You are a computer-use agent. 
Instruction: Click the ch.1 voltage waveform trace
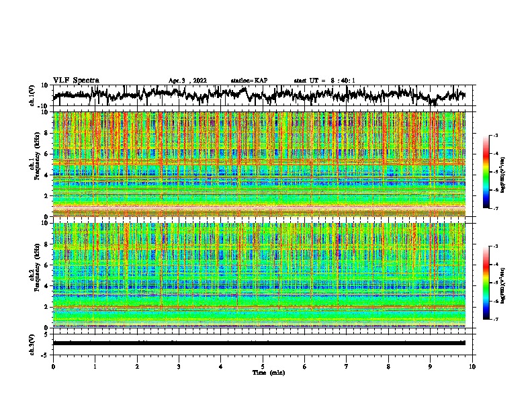(x=259, y=95)
